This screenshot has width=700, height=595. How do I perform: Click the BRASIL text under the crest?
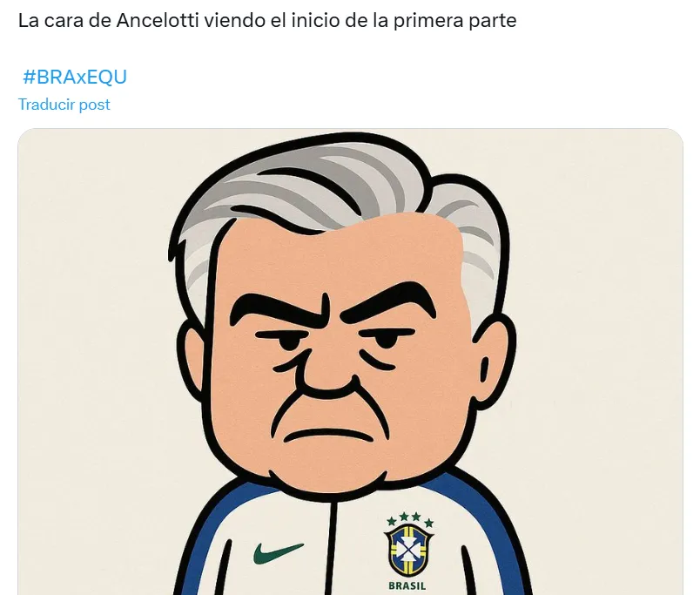coord(407,585)
